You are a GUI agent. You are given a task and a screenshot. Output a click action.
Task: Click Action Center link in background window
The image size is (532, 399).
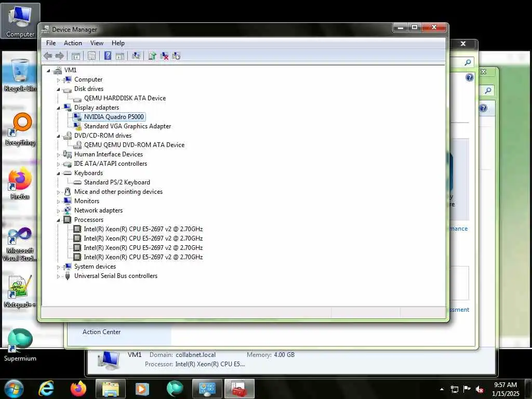101,332
